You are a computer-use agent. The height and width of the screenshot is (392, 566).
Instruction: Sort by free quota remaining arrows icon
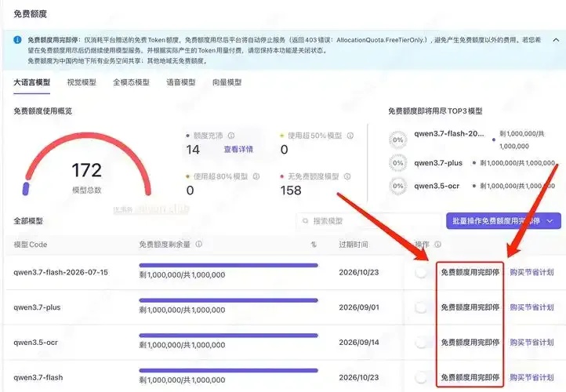[x=314, y=245]
